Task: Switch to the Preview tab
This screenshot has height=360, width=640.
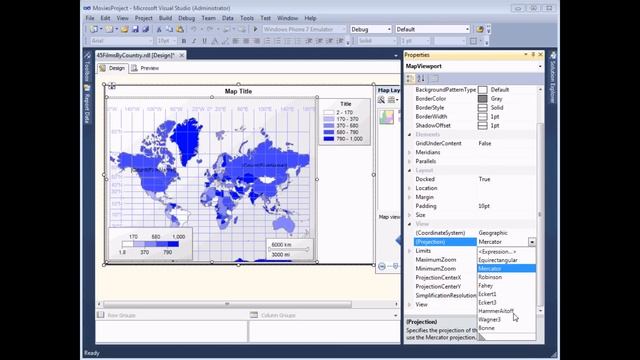Action: click(145, 68)
